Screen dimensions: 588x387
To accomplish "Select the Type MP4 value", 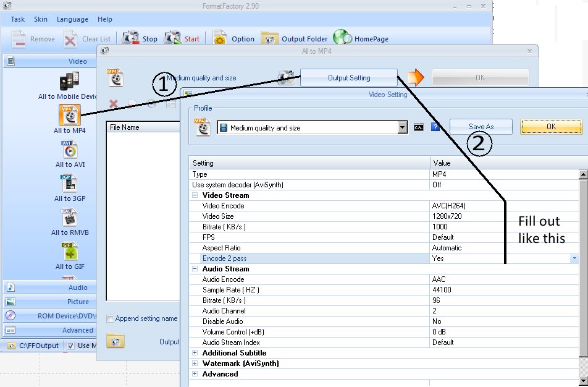I will tap(439, 174).
